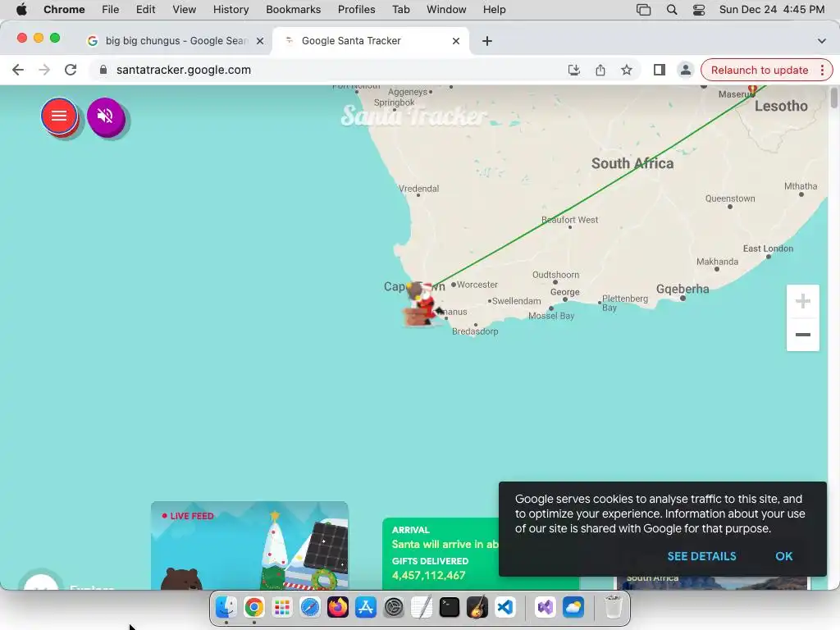The image size is (840, 630).
Task: Expand the tab search dropdown arrow
Action: 822,41
